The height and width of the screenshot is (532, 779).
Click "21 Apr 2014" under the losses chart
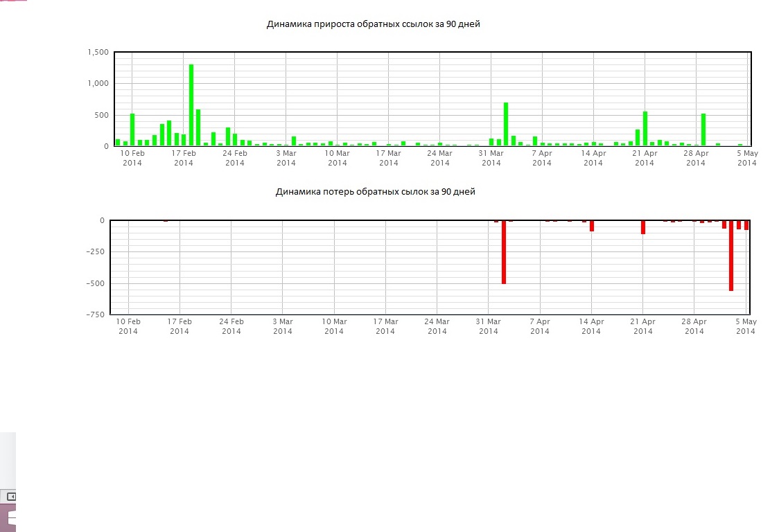point(643,326)
